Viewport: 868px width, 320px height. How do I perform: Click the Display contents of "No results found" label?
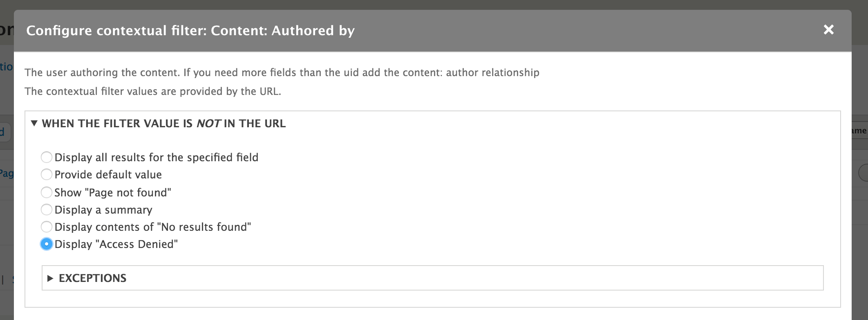point(152,227)
